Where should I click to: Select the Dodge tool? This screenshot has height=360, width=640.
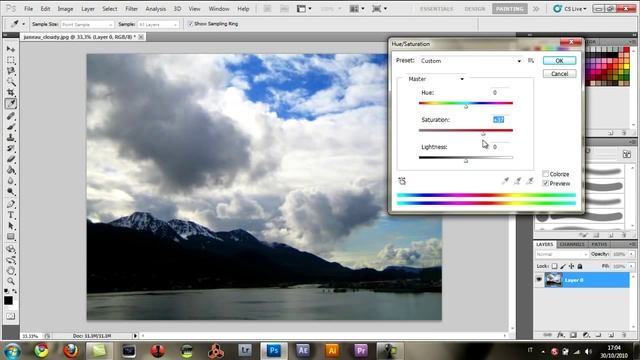[11, 192]
